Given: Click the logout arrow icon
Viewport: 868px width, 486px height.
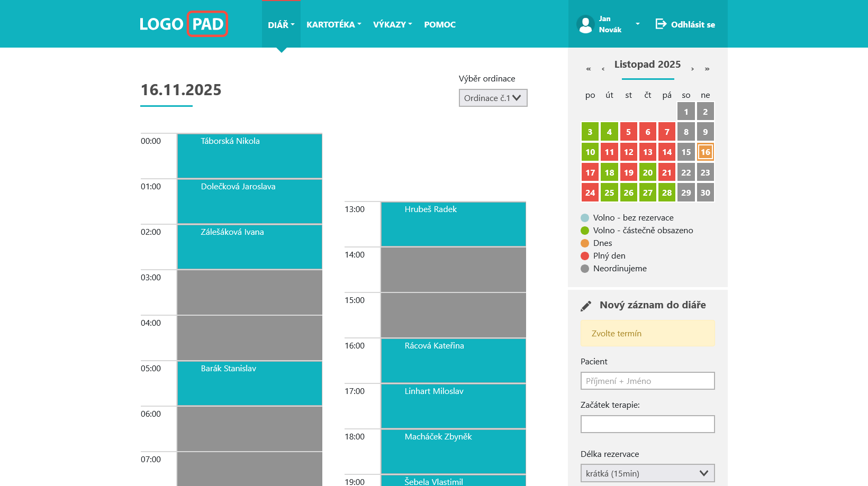Looking at the screenshot, I should (661, 24).
